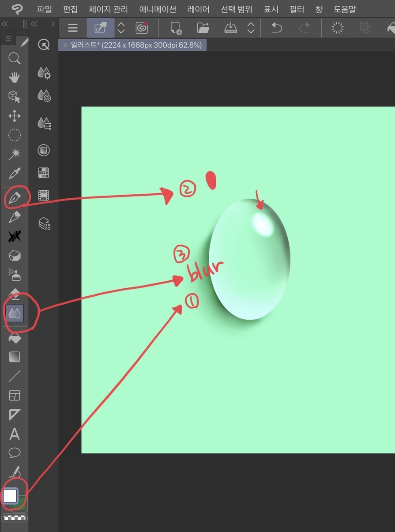Select the Auto select magic wand
The width and height of the screenshot is (395, 532).
[15, 154]
